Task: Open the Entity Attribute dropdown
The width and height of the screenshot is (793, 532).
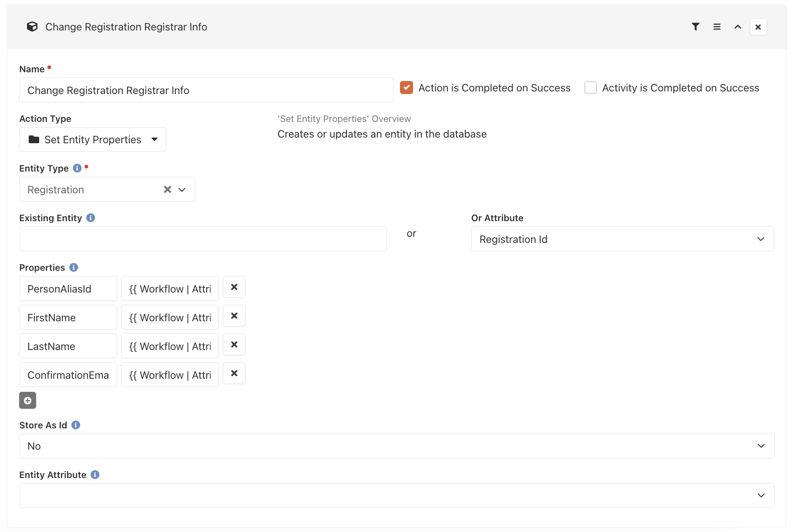Action: (x=396, y=495)
